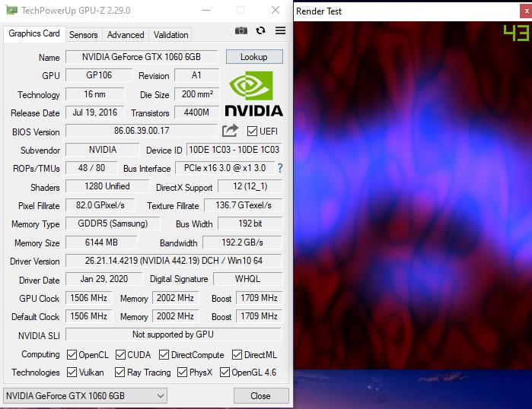Image resolution: width=532 pixels, height=409 pixels.
Task: Click the refresh arrows icon
Action: tap(260, 31)
